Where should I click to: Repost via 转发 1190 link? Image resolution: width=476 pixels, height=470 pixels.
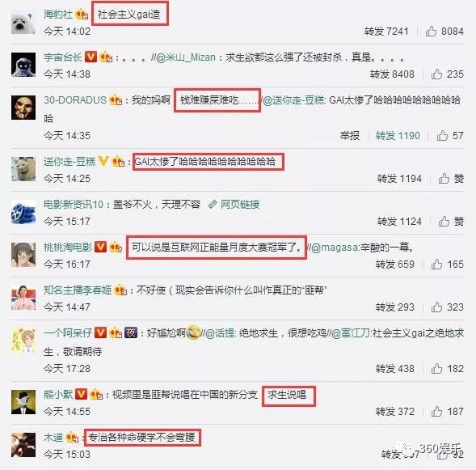click(x=398, y=136)
